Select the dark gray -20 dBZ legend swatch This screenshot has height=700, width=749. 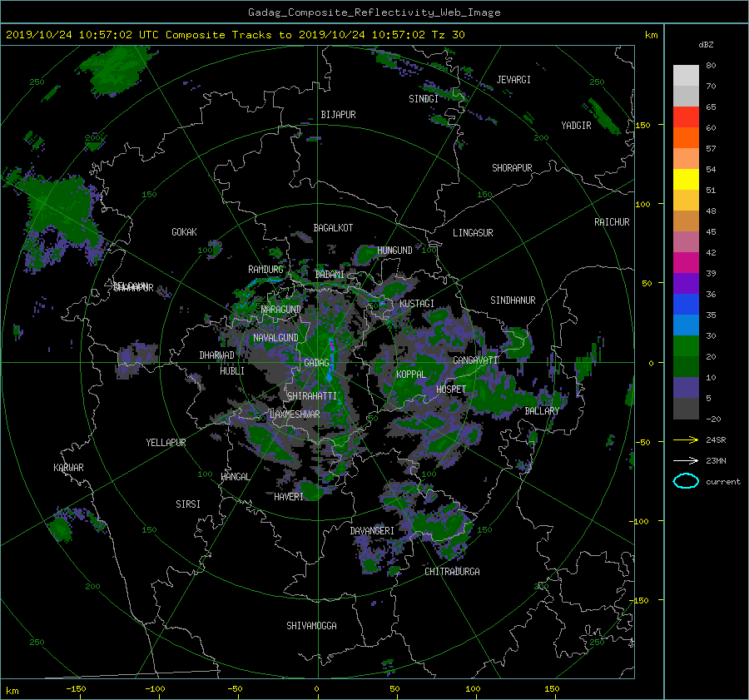click(x=686, y=409)
